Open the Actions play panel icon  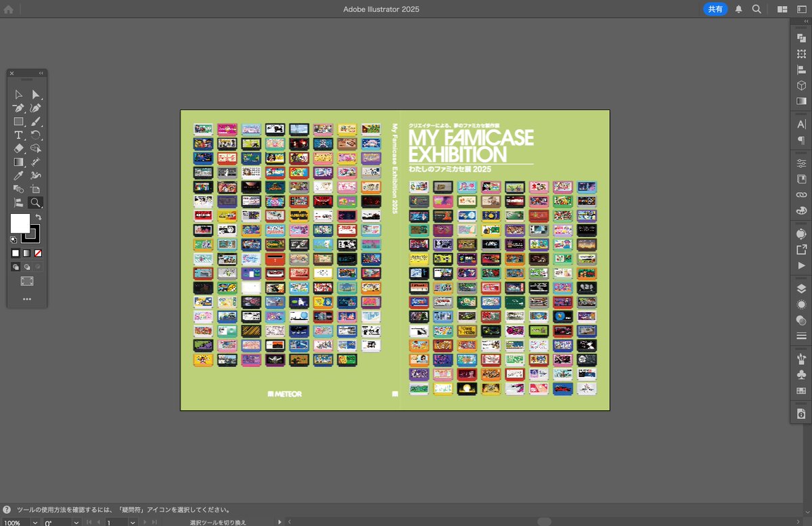(x=801, y=265)
